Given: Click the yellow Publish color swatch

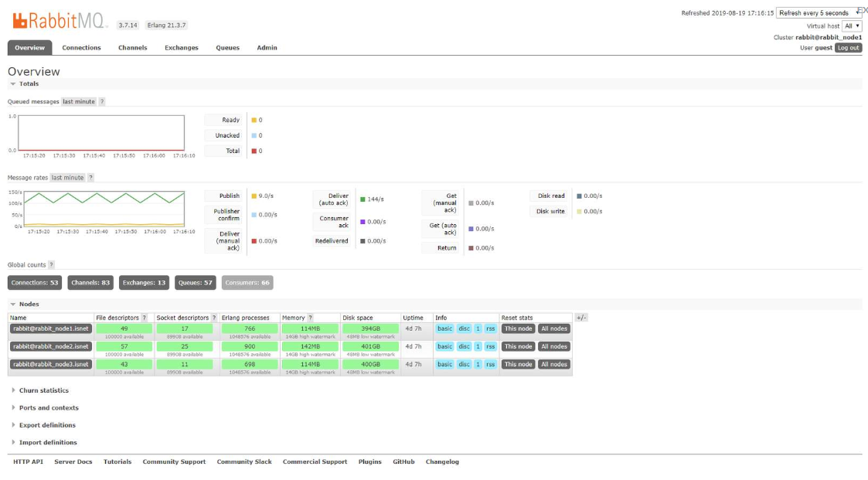Looking at the screenshot, I should click(254, 196).
